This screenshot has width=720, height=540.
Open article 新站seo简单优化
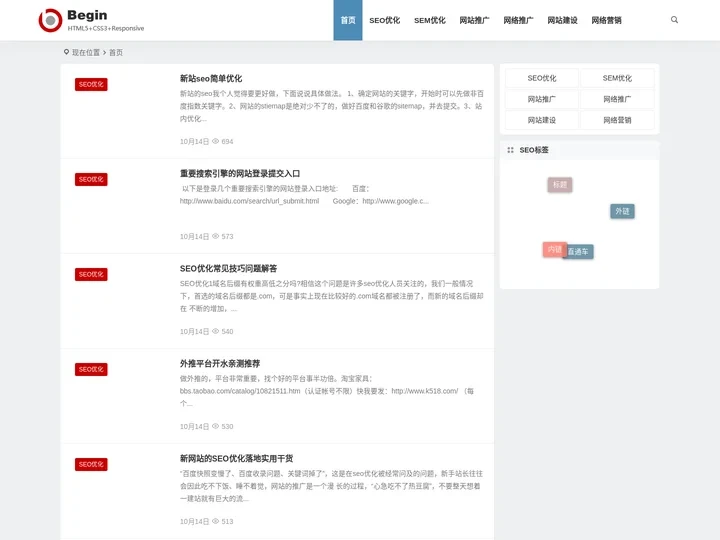tap(211, 79)
